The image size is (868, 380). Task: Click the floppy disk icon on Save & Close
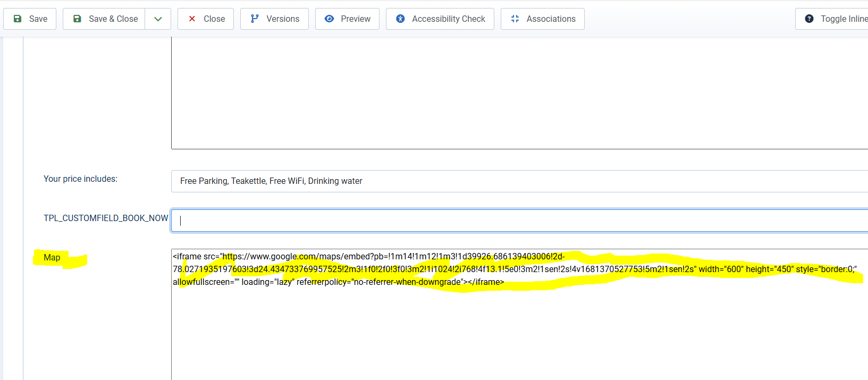(77, 19)
